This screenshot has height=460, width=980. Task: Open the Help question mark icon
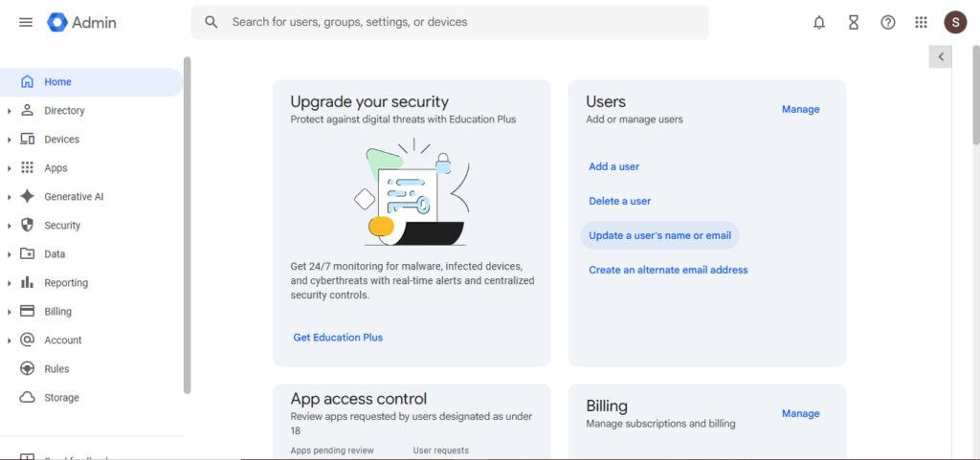click(888, 22)
